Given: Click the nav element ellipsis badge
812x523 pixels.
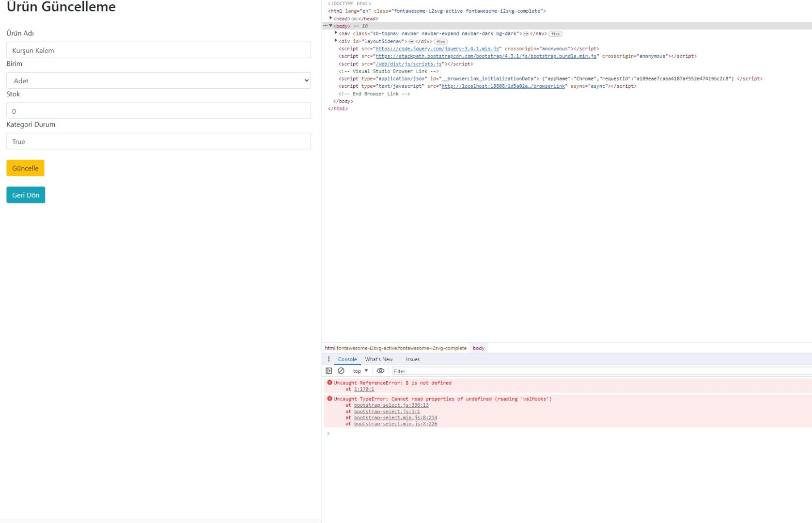Looking at the screenshot, I should (526, 34).
